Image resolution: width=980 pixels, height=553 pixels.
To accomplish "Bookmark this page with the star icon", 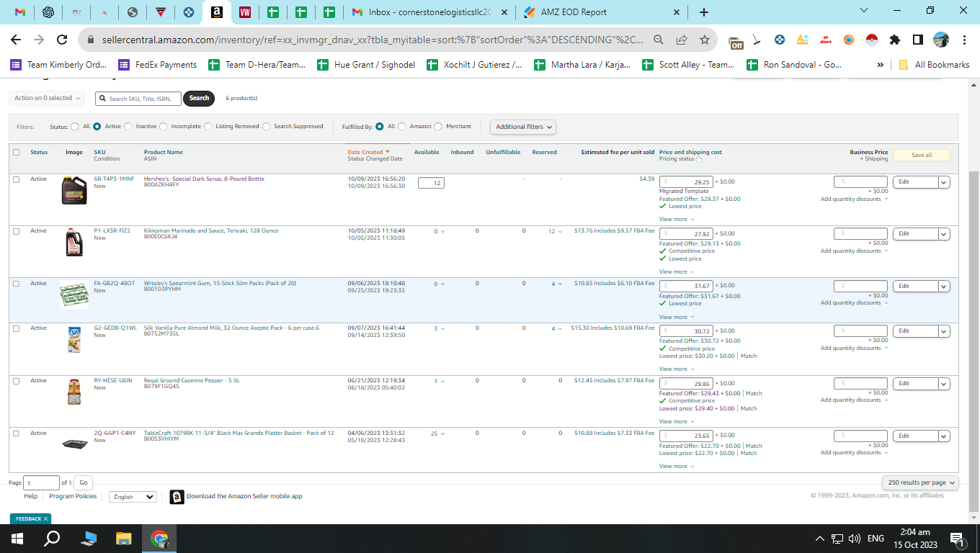I will pyautogui.click(x=705, y=40).
